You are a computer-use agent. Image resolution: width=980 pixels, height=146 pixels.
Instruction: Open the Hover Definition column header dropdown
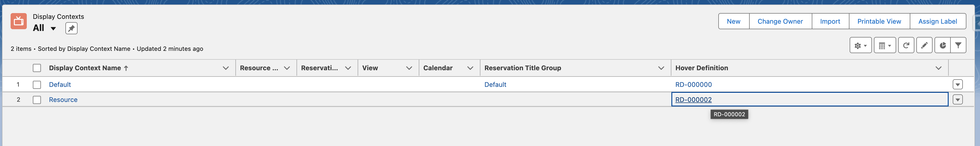940,68
